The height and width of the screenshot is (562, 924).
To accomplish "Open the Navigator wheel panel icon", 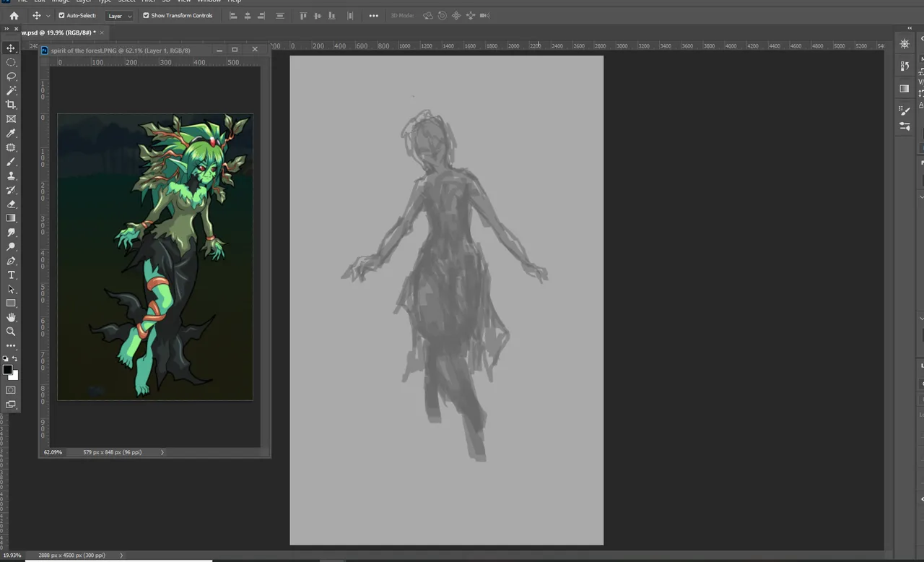I will [x=905, y=44].
